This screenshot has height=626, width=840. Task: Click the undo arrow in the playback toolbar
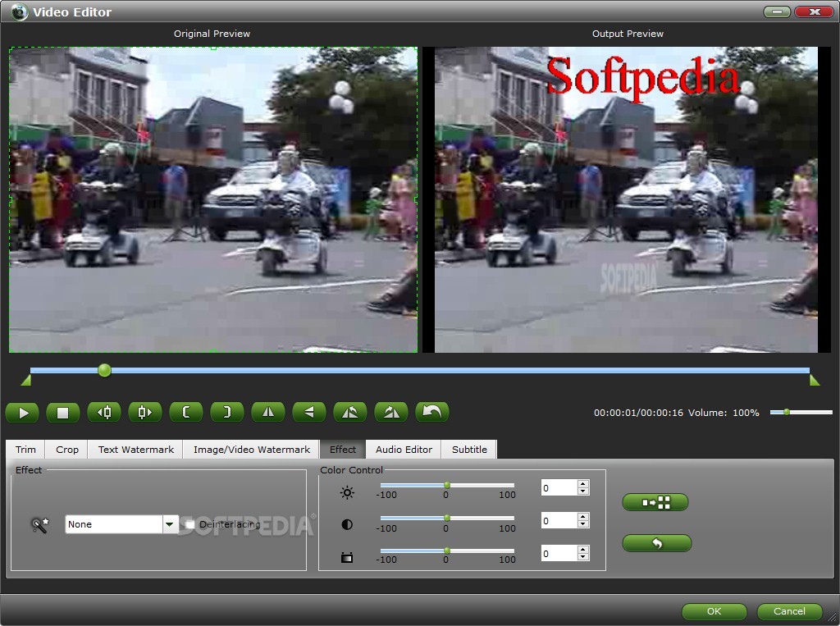click(432, 412)
